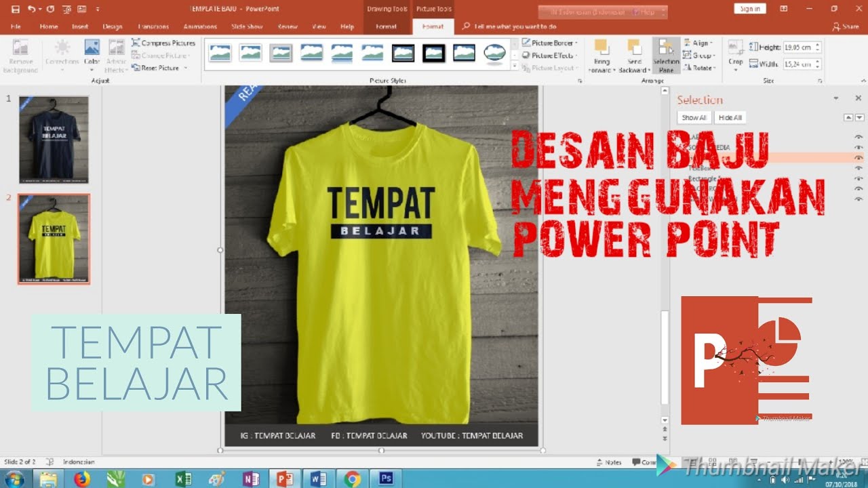Open the Align menu

(698, 43)
